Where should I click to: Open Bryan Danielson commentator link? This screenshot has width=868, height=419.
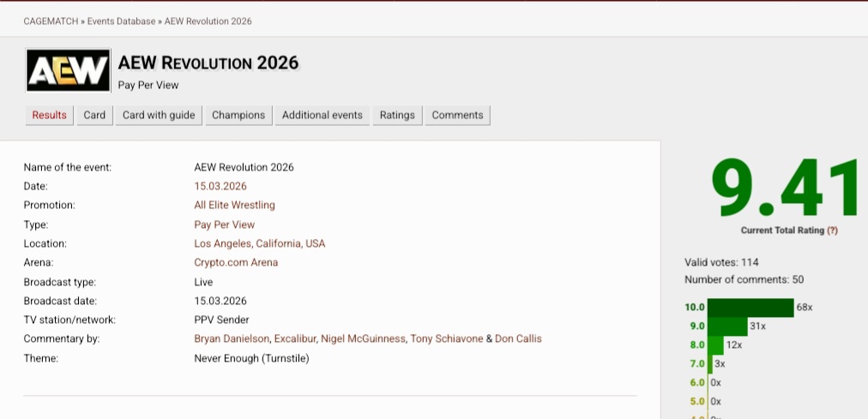click(232, 338)
